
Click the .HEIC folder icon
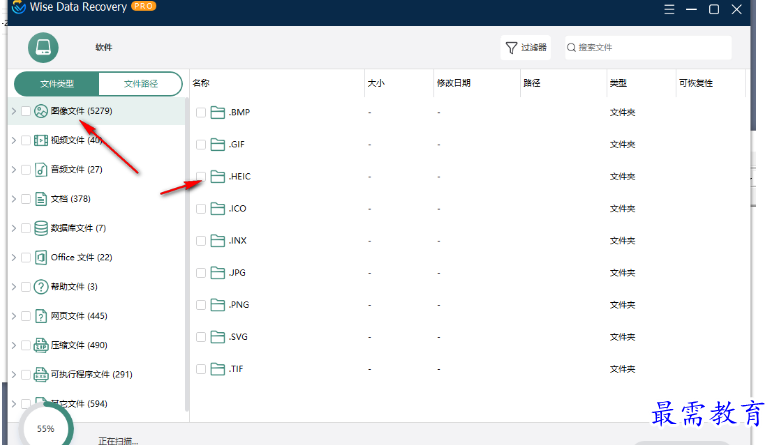coord(217,176)
